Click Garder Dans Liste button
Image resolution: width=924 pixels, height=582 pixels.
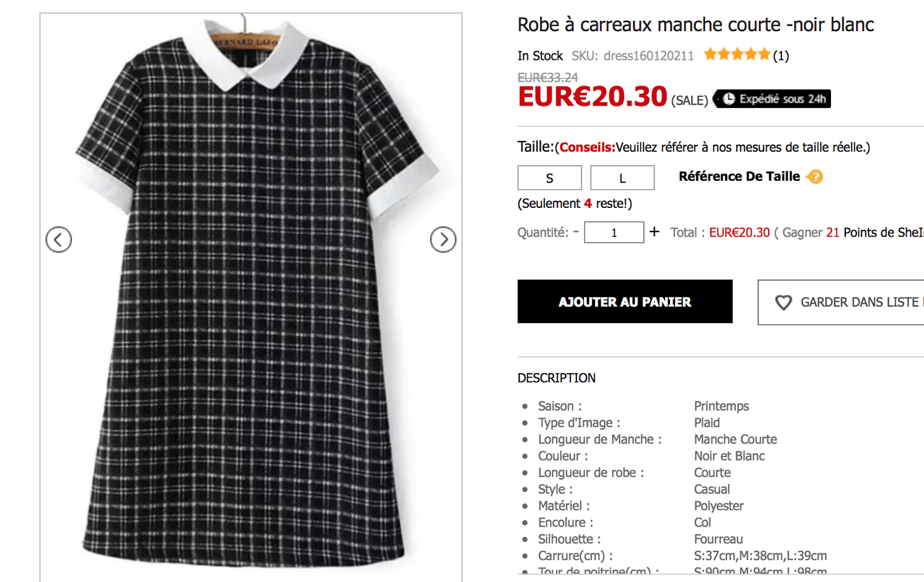[x=849, y=303]
